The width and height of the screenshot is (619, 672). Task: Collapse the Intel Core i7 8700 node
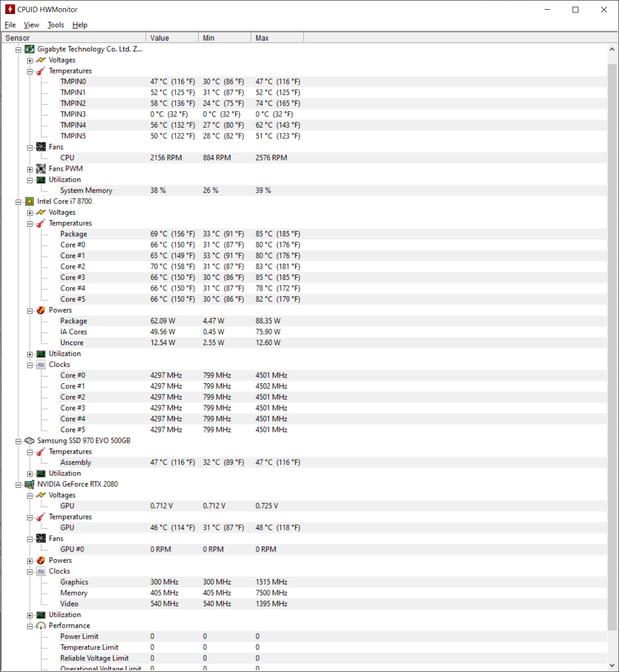pyautogui.click(x=18, y=202)
